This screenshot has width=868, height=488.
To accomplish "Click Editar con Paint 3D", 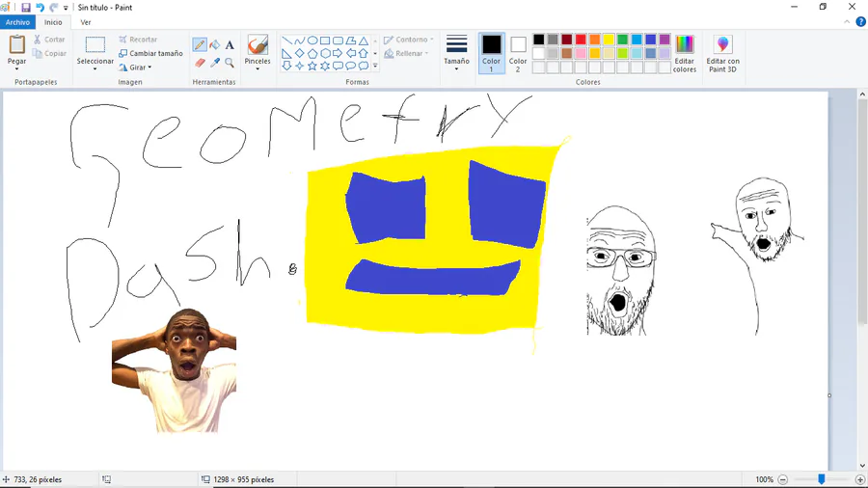I will pyautogui.click(x=722, y=53).
